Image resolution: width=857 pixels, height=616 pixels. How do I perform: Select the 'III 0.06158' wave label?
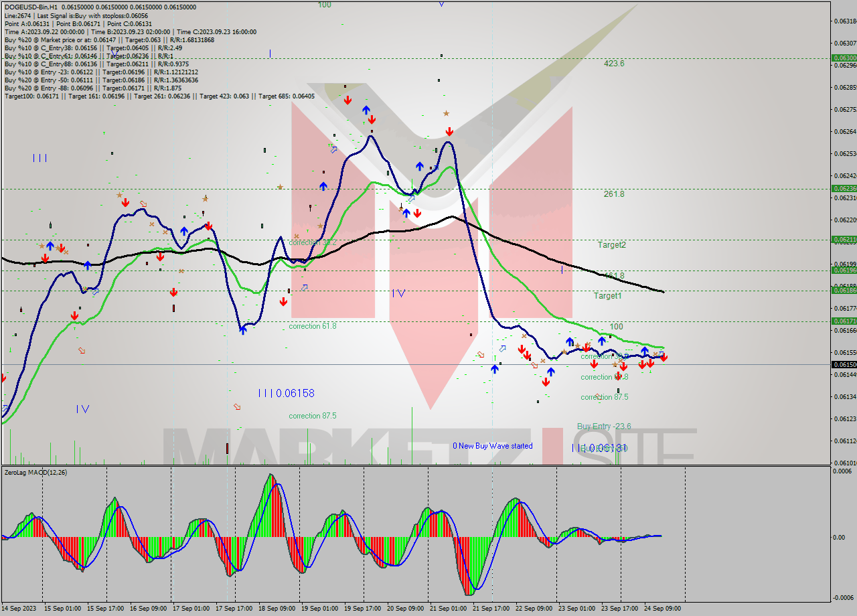click(286, 393)
